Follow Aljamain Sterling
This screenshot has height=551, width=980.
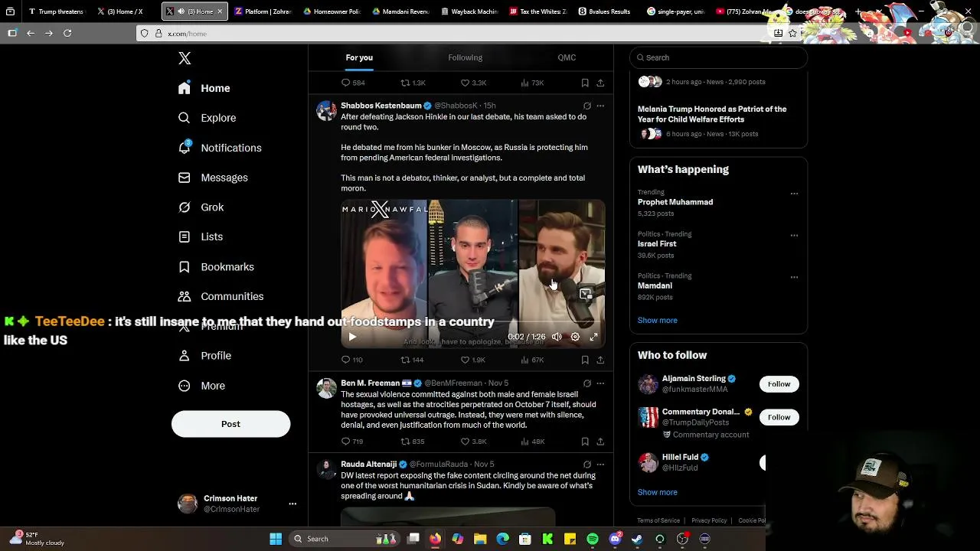tap(779, 384)
